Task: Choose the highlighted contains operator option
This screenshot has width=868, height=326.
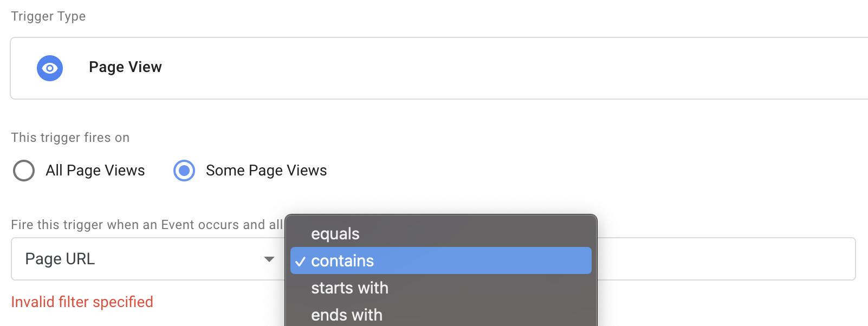Action: 441,260
